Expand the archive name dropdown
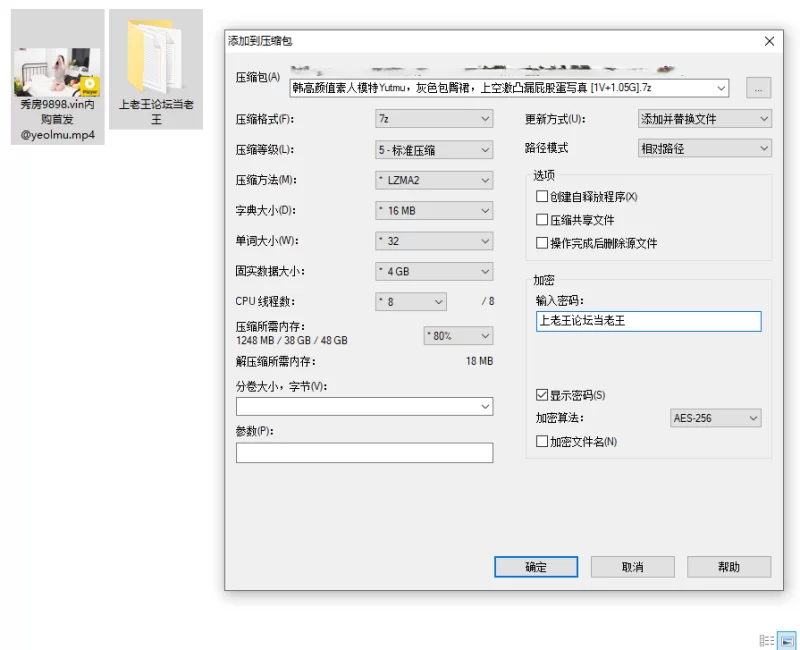Screen dimensions: 800x650 tap(720, 88)
